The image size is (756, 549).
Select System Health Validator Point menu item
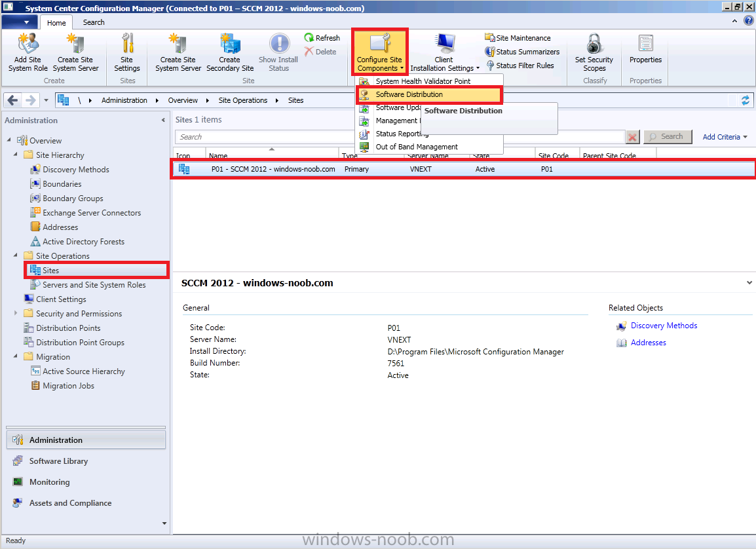429,81
